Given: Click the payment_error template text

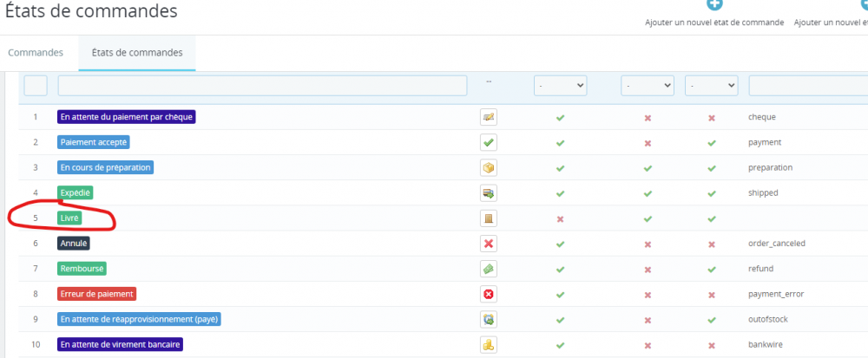Looking at the screenshot, I should pos(775,294).
